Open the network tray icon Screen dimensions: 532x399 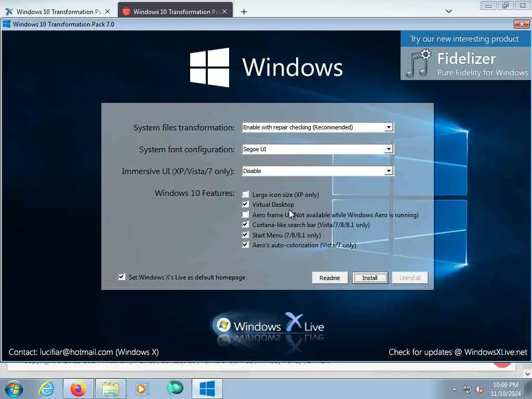[x=467, y=389]
